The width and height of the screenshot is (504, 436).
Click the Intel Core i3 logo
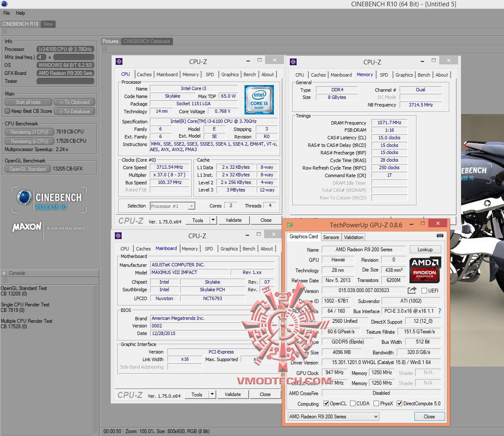259,100
